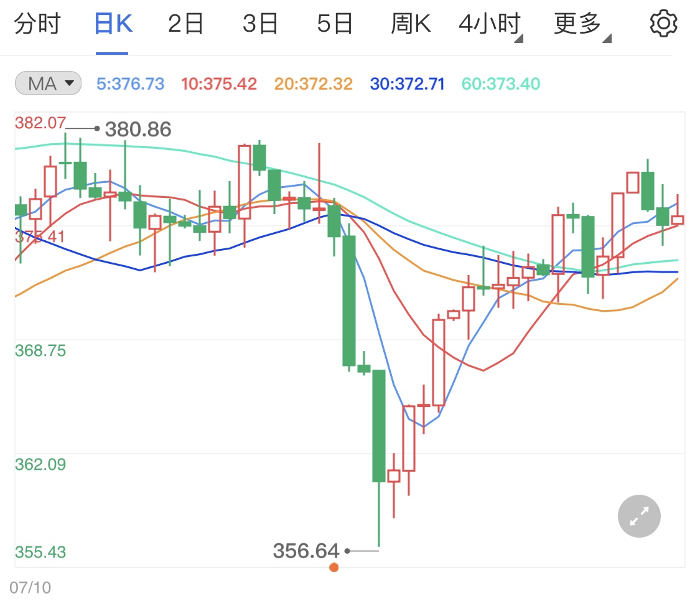Open the 3日 chart tab

[x=260, y=24]
